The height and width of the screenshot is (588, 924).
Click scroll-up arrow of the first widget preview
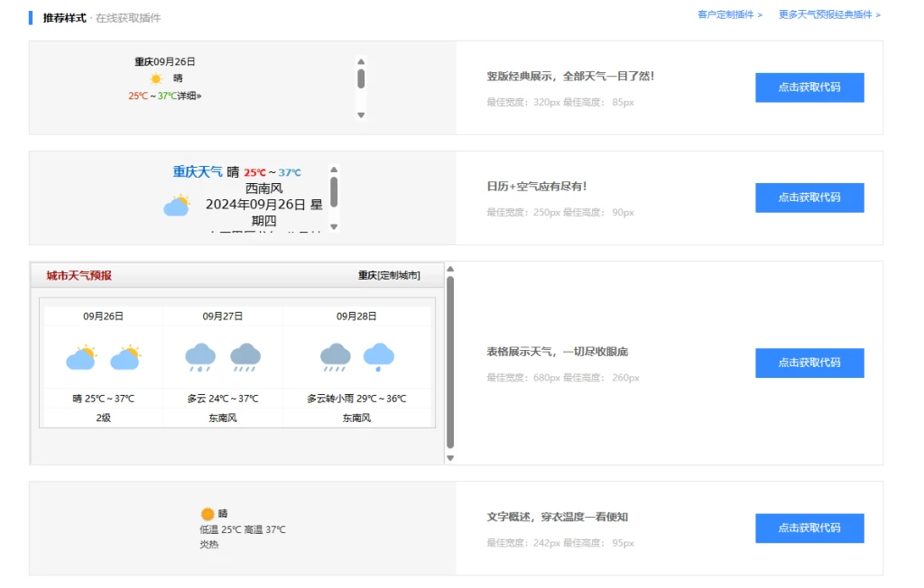[361, 62]
